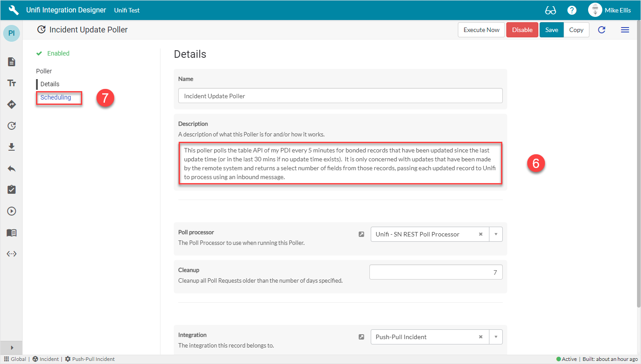Screen dimensions: 641x364
Task: Open the help question-mark icon
Action: tap(572, 9)
